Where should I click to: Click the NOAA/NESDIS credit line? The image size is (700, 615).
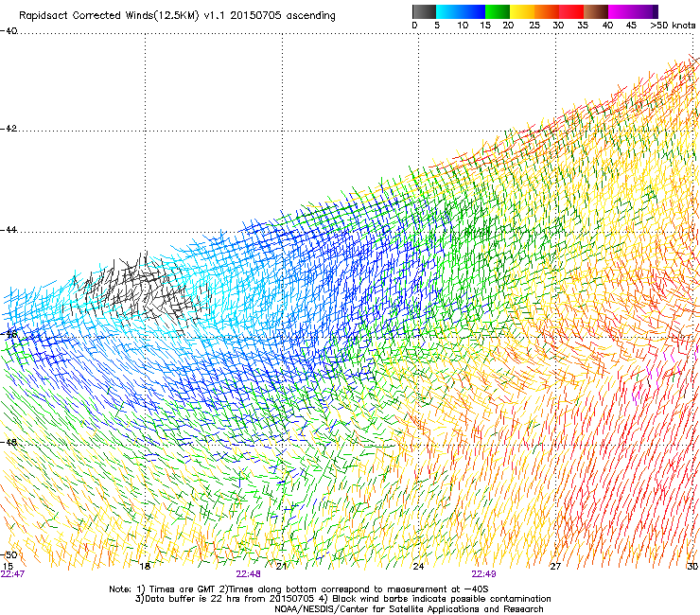click(x=409, y=609)
